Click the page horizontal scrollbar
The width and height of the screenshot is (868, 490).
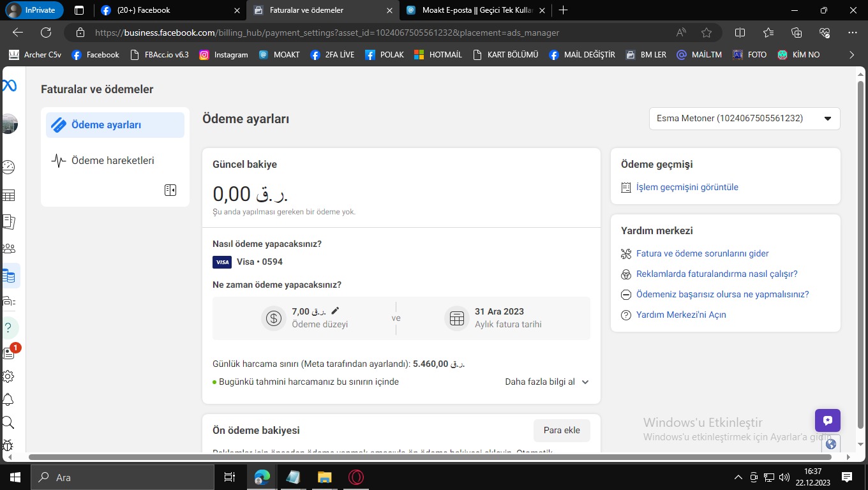point(430,457)
